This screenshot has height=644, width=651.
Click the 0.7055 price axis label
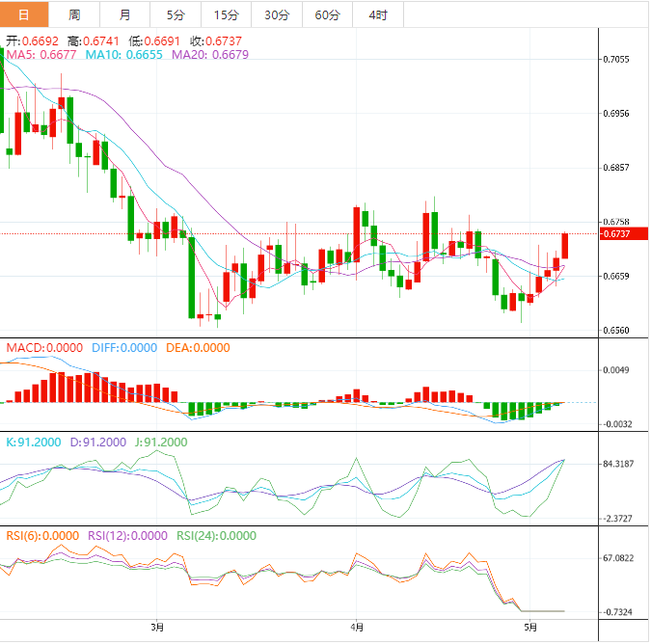(x=616, y=60)
